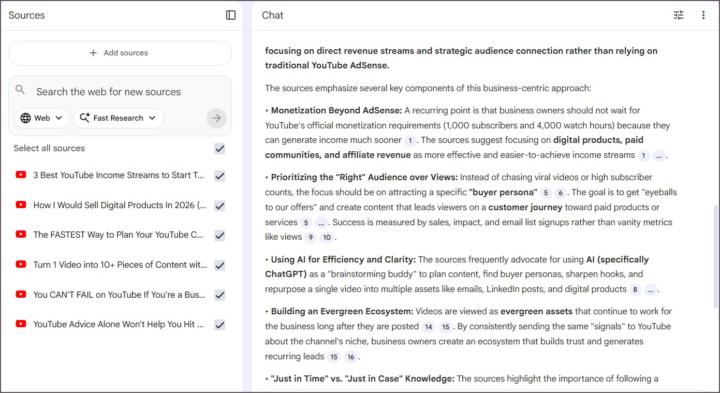Open citation 16 after 'recurring leads'
The width and height of the screenshot is (720, 393).
[x=350, y=357]
